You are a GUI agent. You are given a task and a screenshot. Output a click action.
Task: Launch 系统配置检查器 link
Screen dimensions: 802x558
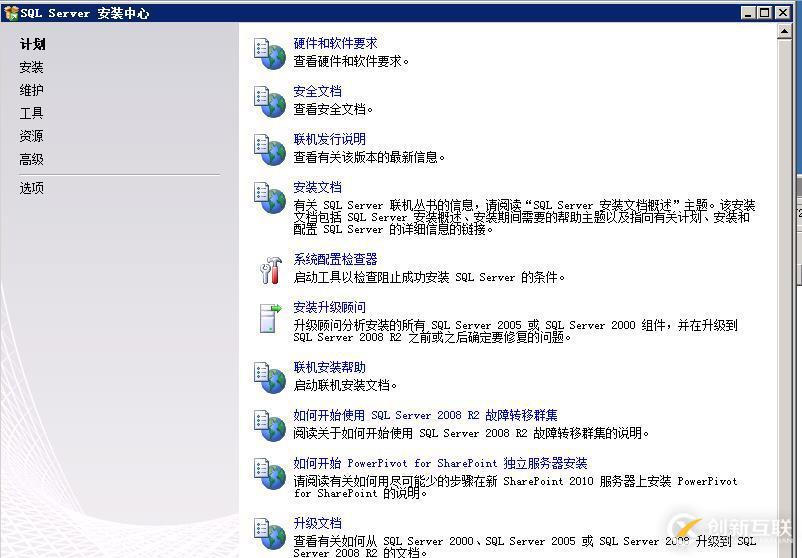coord(335,259)
